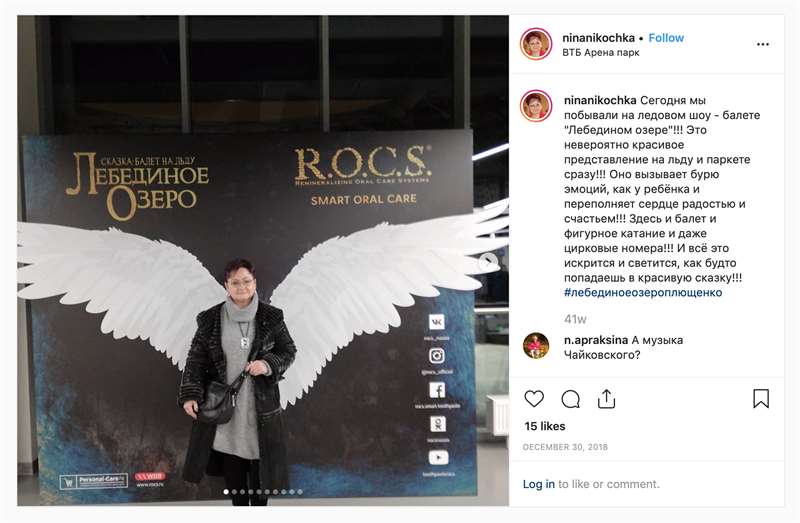Open ninanikochka profile from header username
This screenshot has width=800, height=523.
tap(598, 38)
